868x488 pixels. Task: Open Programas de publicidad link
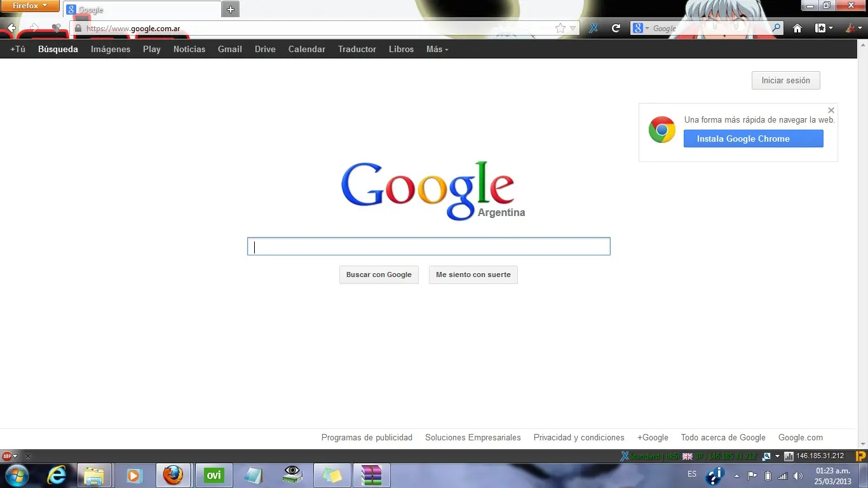click(x=367, y=437)
